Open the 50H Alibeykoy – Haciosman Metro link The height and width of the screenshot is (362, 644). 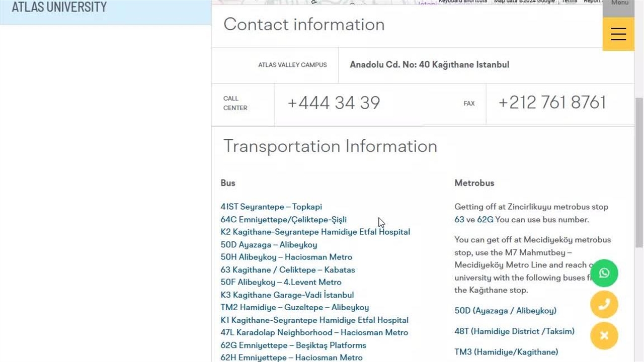[x=286, y=257]
